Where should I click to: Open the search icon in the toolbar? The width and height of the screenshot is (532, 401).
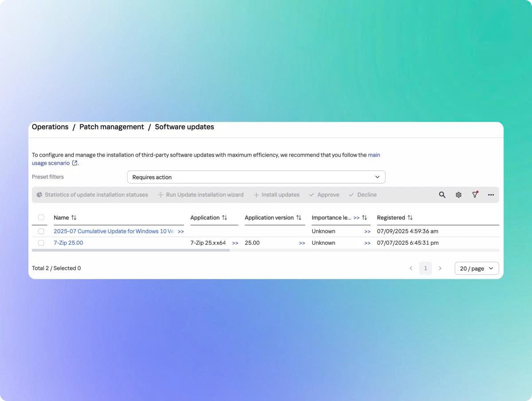point(442,195)
